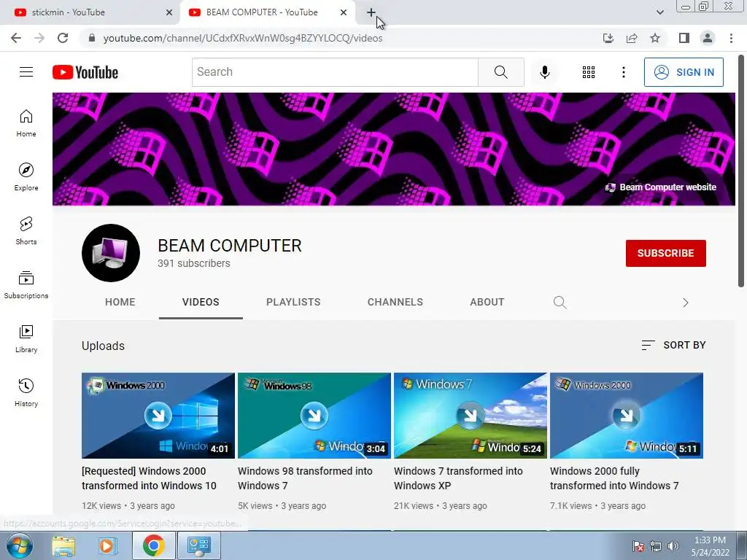Image resolution: width=747 pixels, height=560 pixels.
Task: Switch to the HOME channel tab
Action: [x=120, y=302]
